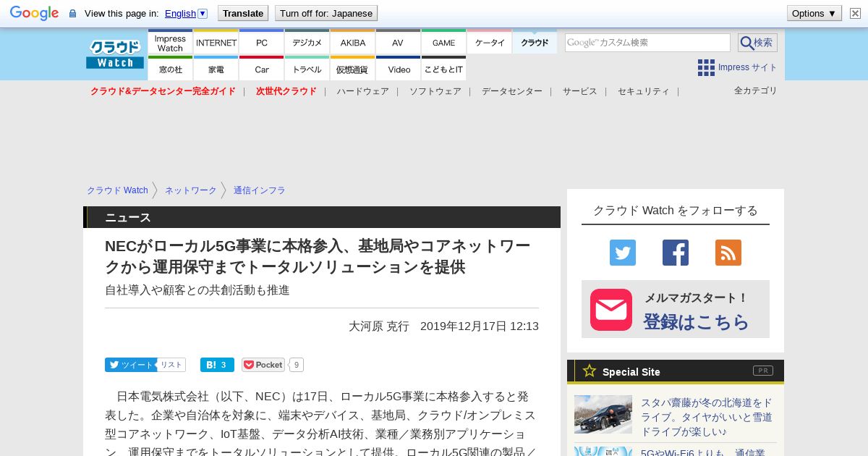Viewport: 868px width, 456px height.
Task: Open 5GやWi-Fi6よりも article link
Action: 703,452
